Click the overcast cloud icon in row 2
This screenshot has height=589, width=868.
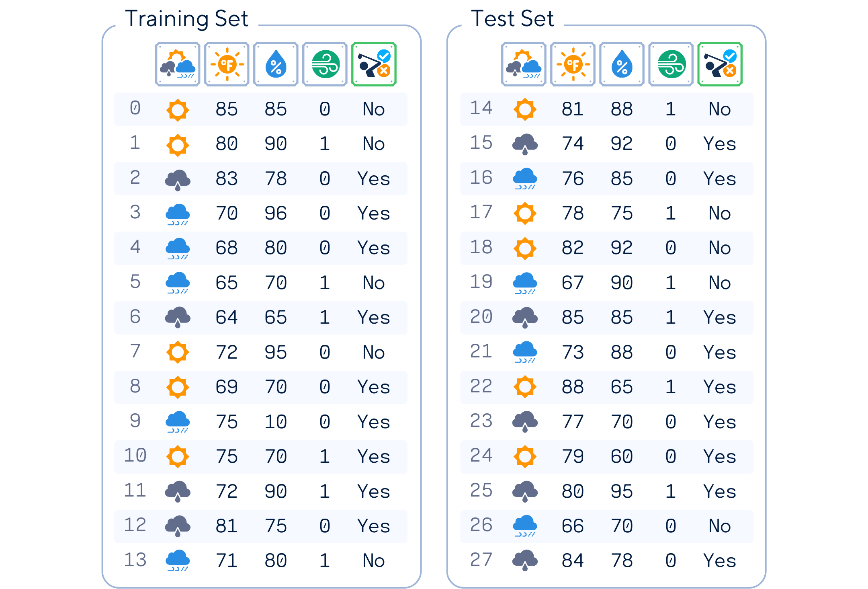tap(178, 179)
